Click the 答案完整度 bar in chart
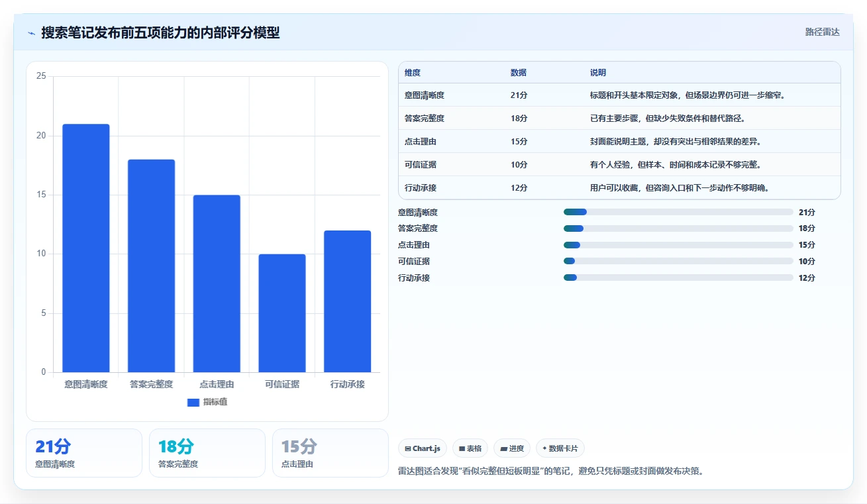The image size is (867, 504). tap(151, 266)
